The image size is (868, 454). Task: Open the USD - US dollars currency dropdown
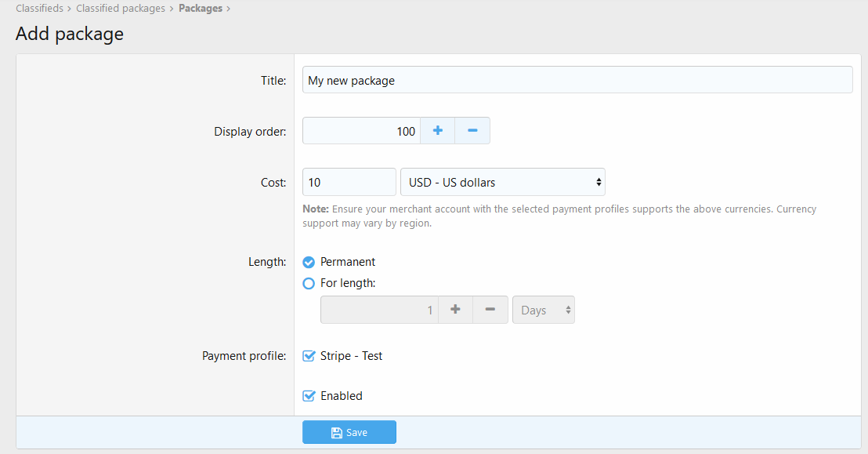pos(502,182)
